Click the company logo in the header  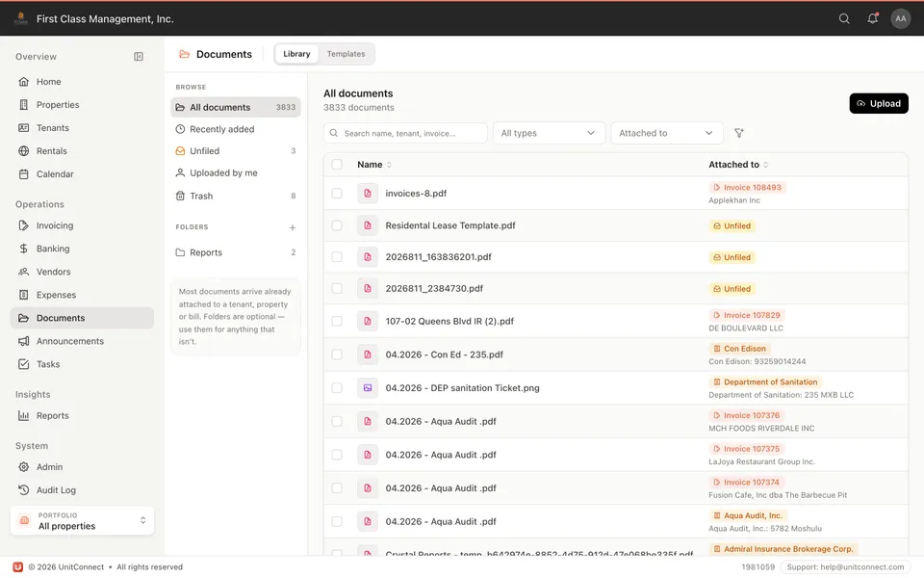pos(20,19)
